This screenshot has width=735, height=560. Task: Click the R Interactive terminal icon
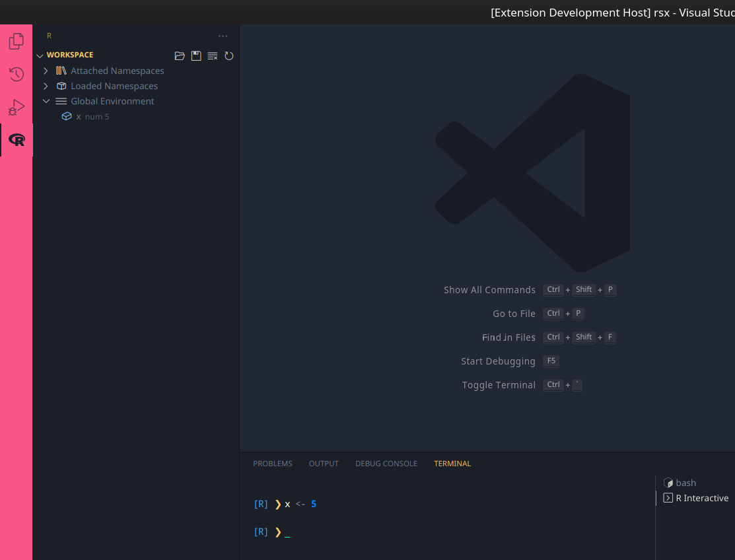[668, 498]
